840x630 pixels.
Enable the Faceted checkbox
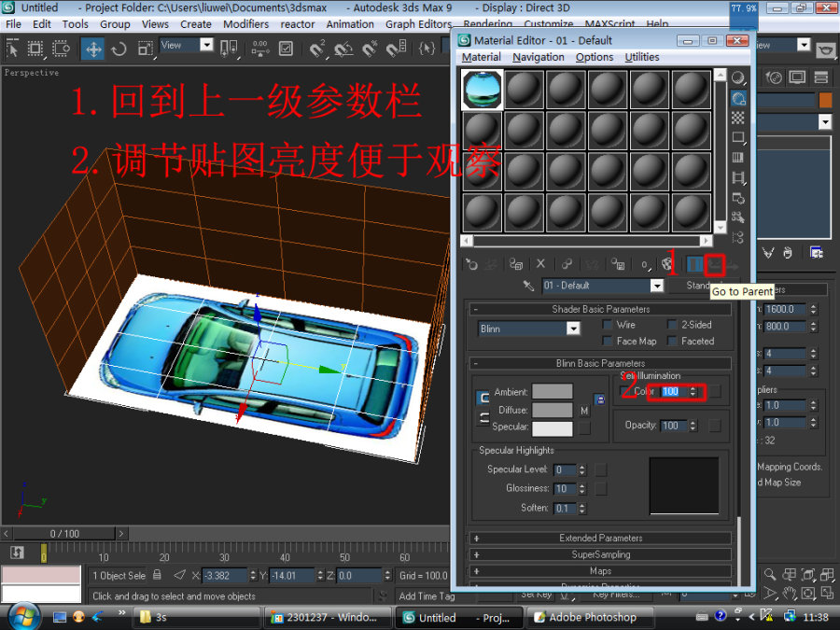[672, 341]
